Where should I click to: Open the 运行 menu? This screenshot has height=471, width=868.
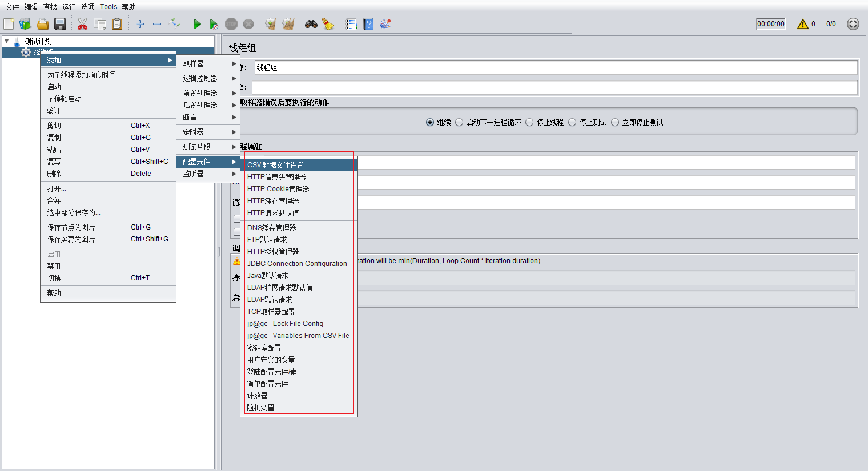point(69,7)
